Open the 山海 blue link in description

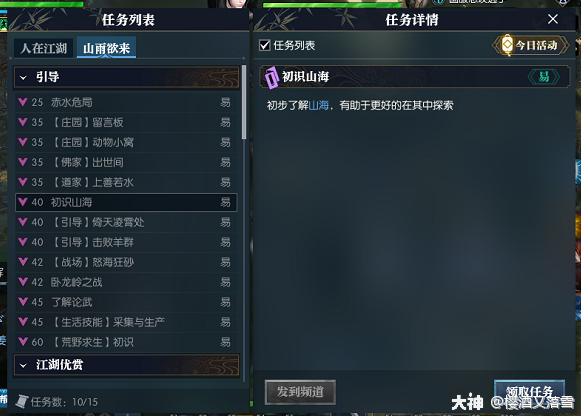point(319,106)
